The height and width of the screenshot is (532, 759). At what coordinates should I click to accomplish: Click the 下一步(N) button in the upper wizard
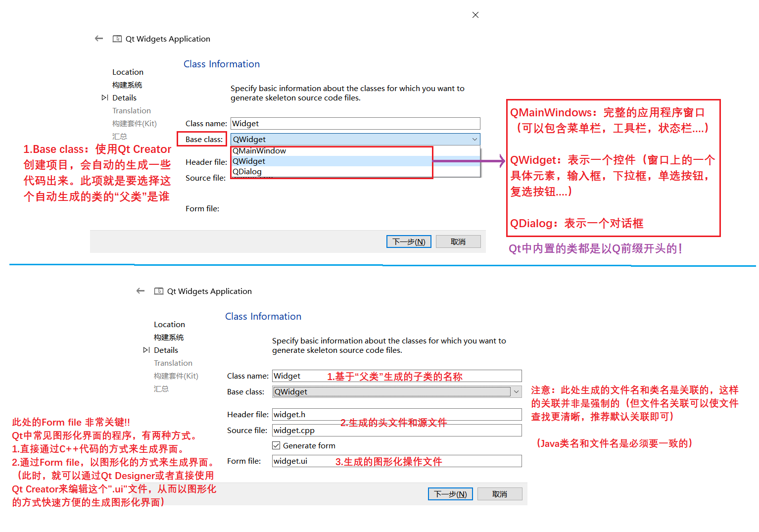409,242
